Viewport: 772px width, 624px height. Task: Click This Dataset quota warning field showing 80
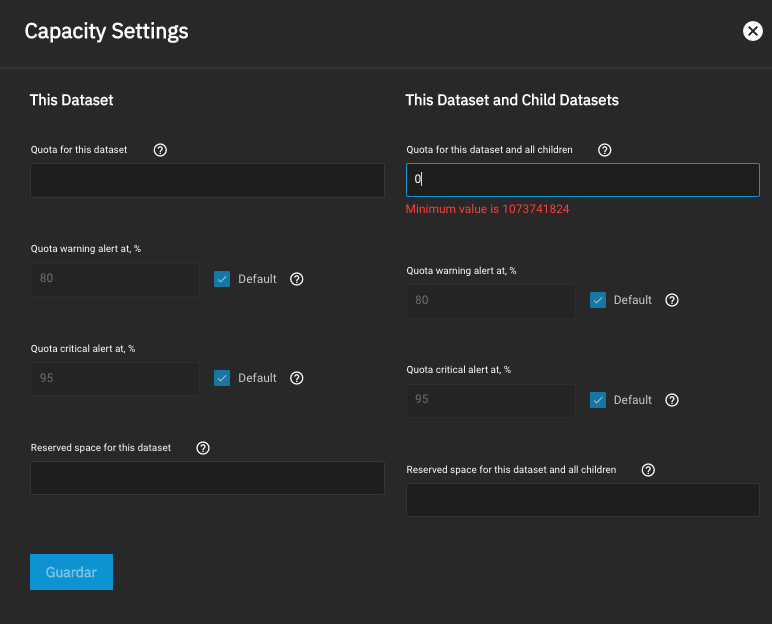click(114, 279)
